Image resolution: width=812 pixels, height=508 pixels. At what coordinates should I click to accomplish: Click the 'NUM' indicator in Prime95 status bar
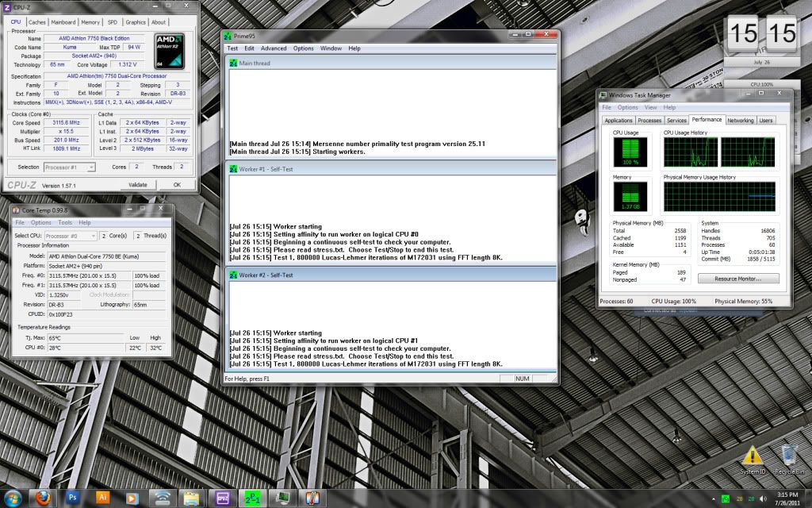pos(522,379)
